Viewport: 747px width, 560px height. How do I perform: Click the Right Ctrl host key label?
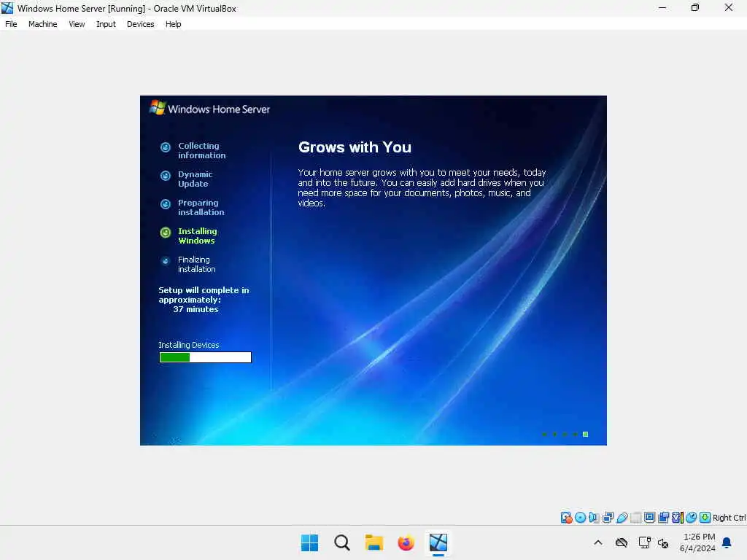coord(729,518)
